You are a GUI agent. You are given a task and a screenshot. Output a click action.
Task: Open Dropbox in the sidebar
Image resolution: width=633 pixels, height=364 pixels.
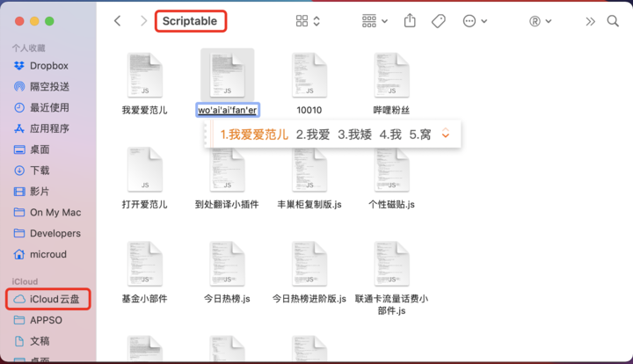pyautogui.click(x=40, y=65)
